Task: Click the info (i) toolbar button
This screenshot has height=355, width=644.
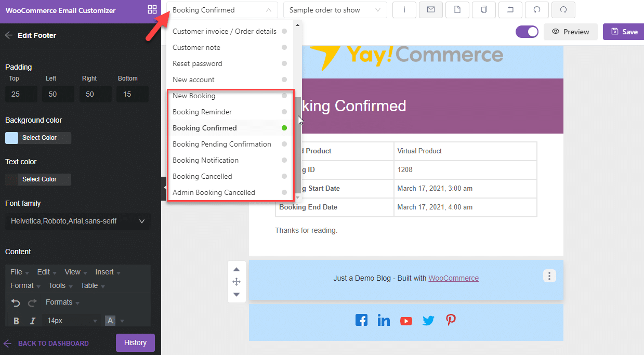Action: coord(404,10)
